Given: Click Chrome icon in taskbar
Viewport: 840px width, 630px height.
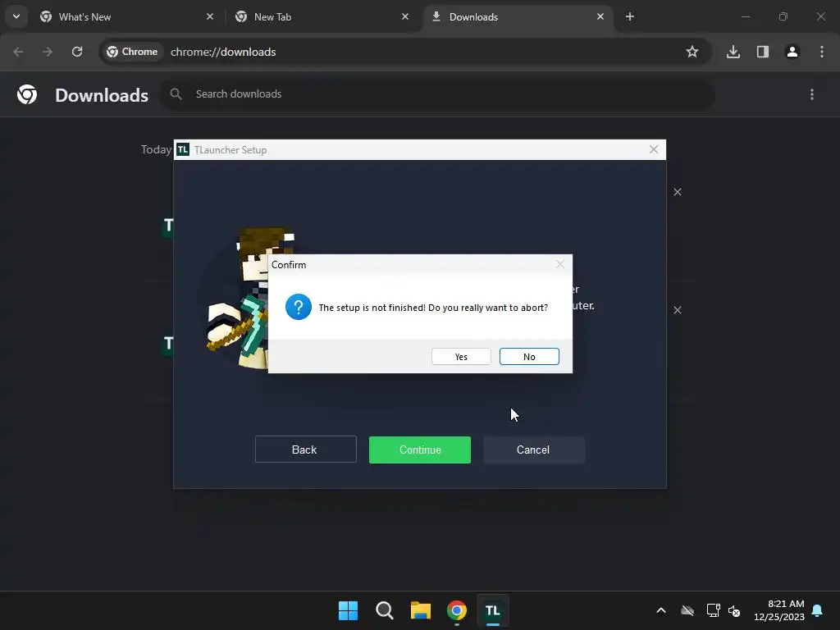Looking at the screenshot, I should point(457,610).
